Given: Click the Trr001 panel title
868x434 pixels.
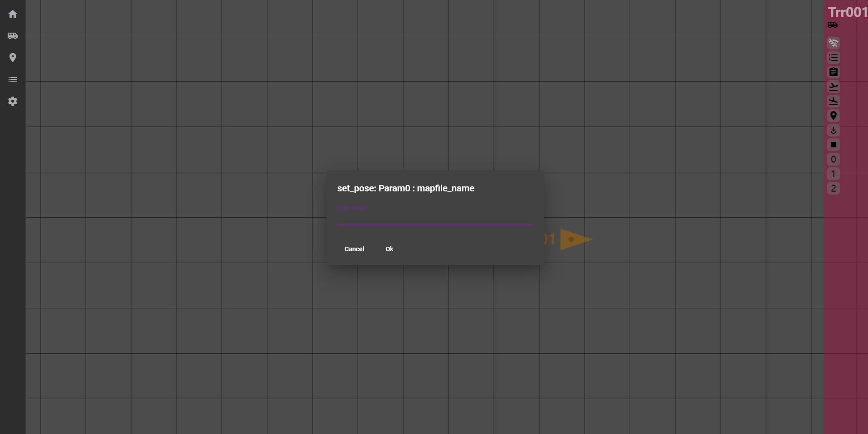Looking at the screenshot, I should 848,12.
